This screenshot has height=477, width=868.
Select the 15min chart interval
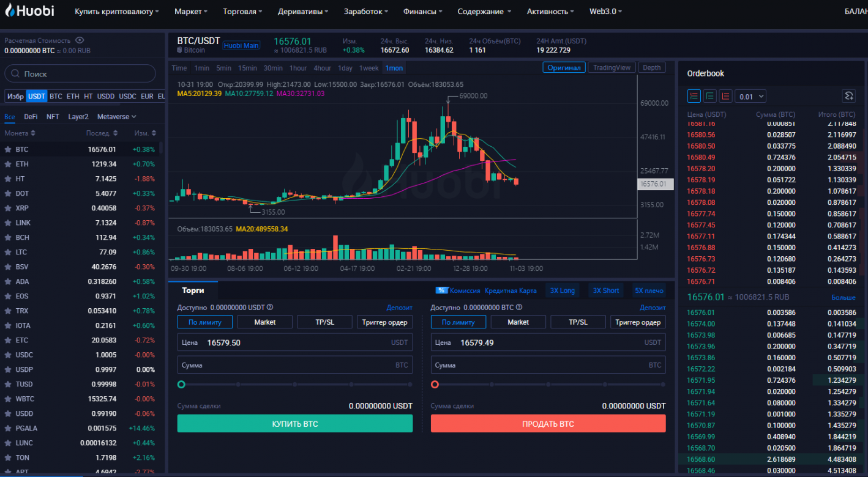(x=247, y=68)
